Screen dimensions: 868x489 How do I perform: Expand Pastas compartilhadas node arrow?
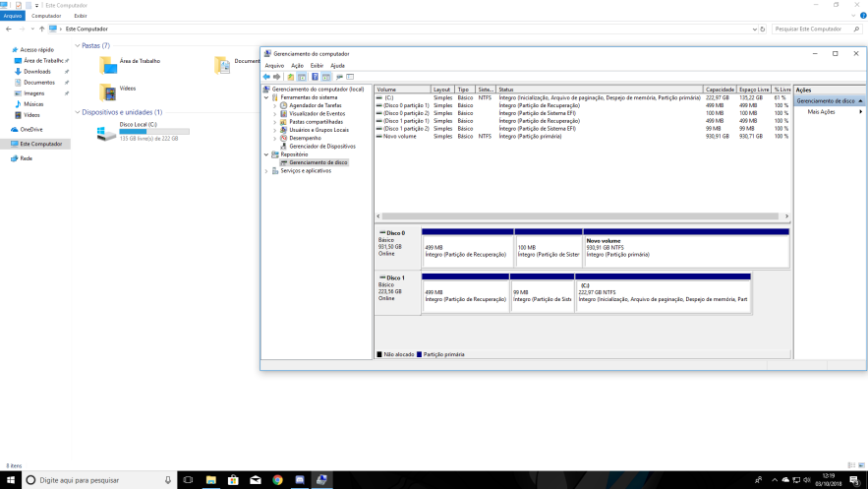[275, 122]
